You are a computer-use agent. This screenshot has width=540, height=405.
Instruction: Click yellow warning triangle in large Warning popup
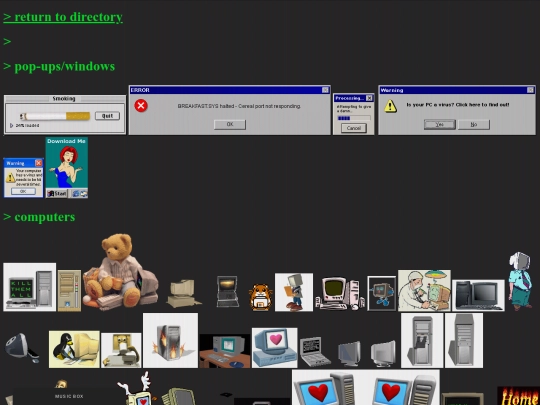tap(391, 106)
